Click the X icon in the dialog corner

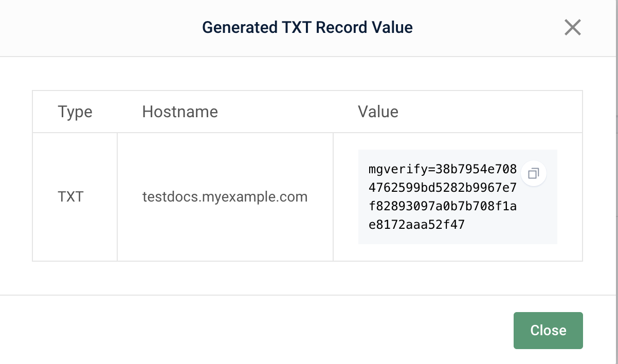click(572, 28)
